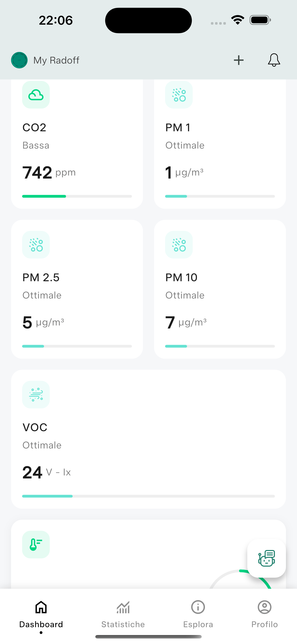
Task: Tap the VOC wind icon
Action: [x=36, y=395]
